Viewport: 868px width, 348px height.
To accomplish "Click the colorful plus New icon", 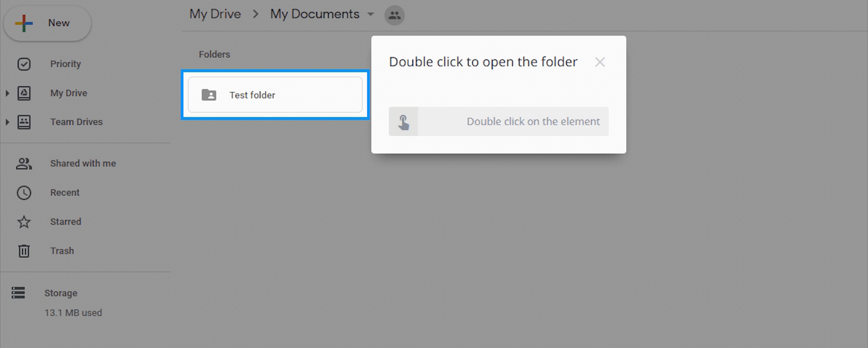I will tap(24, 23).
